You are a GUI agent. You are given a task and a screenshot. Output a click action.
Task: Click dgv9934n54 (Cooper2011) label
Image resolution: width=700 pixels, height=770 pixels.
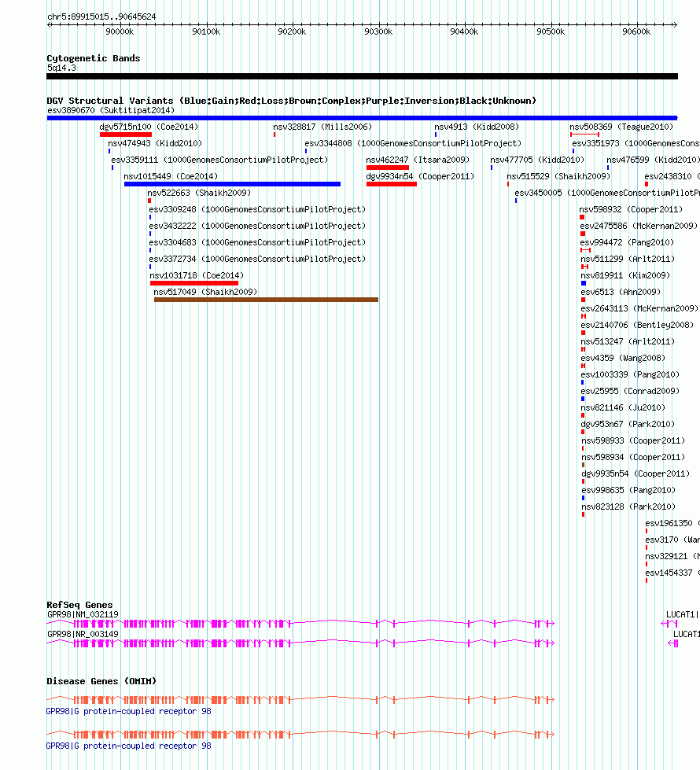click(420, 176)
